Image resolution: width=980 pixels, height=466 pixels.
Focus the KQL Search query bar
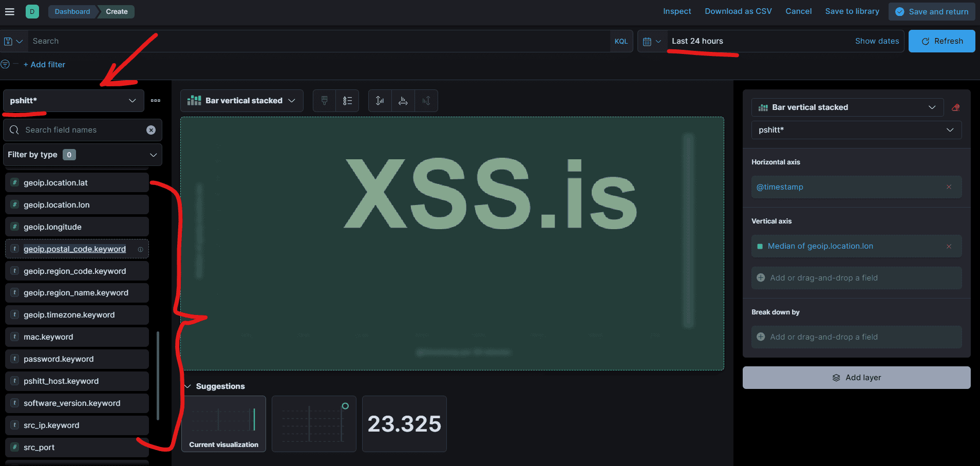point(318,41)
